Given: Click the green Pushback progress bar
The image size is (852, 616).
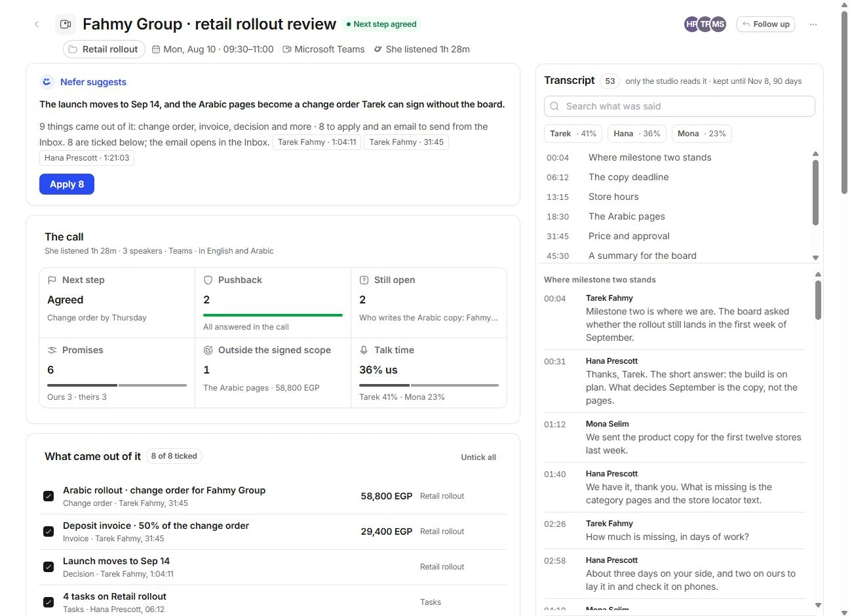Looking at the screenshot, I should (273, 315).
